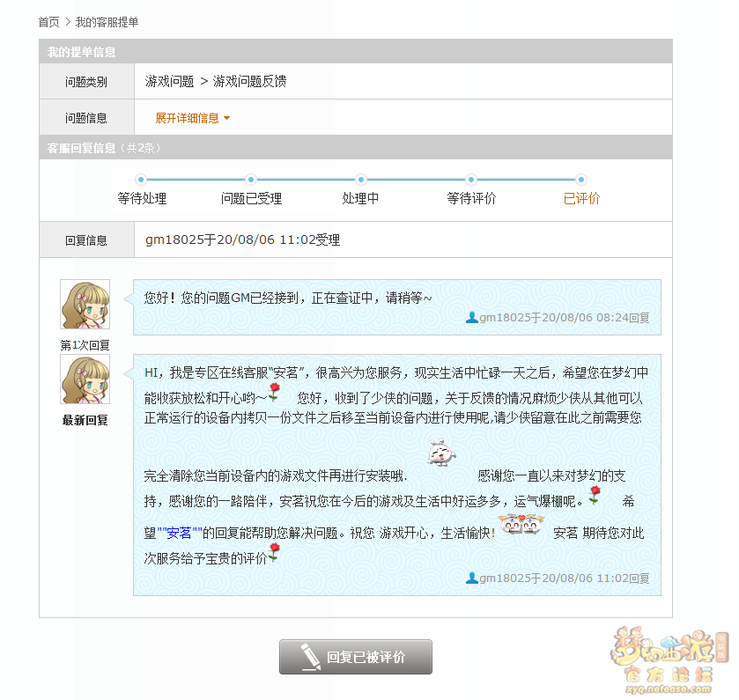Click the user icon beside the 08:24 reply
739x700 pixels.
[x=472, y=318]
